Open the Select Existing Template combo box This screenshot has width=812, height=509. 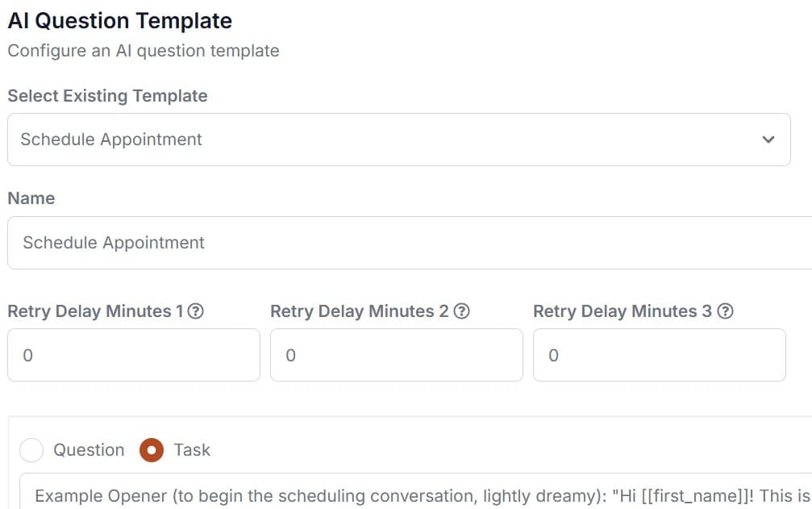click(x=399, y=140)
